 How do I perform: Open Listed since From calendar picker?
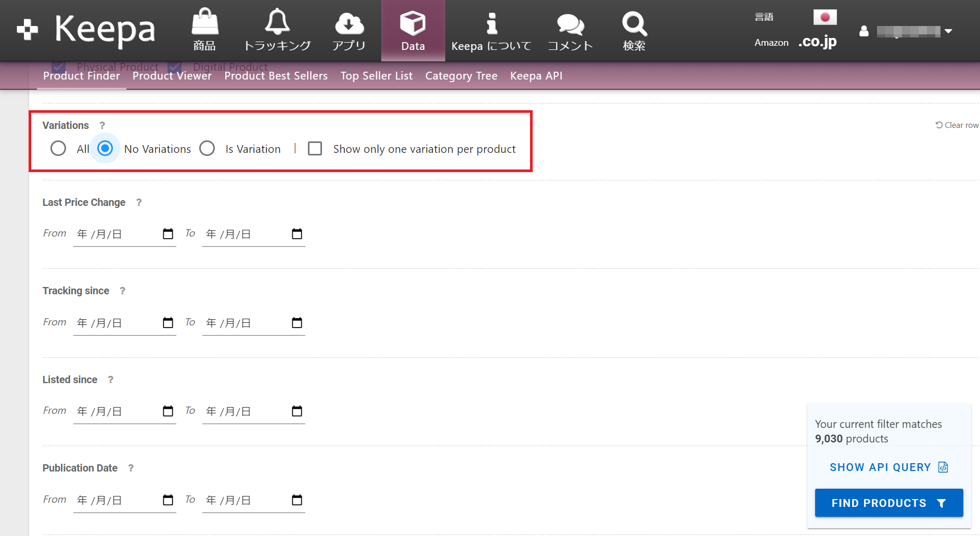[x=168, y=411]
